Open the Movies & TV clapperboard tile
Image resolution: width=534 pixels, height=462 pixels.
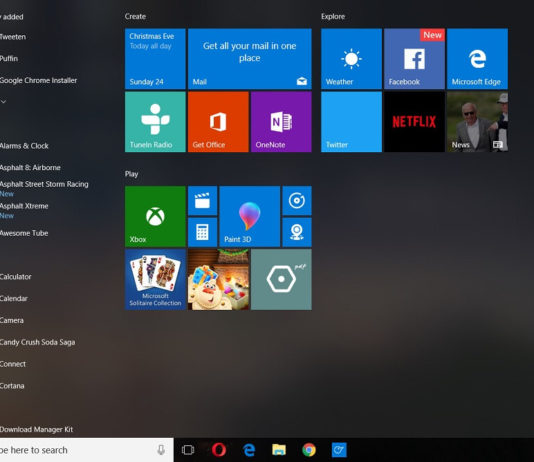click(203, 201)
